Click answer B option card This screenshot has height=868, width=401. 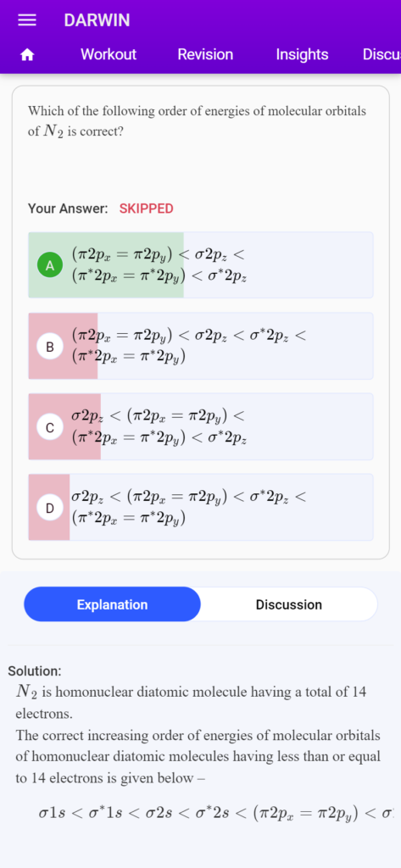coord(200,346)
